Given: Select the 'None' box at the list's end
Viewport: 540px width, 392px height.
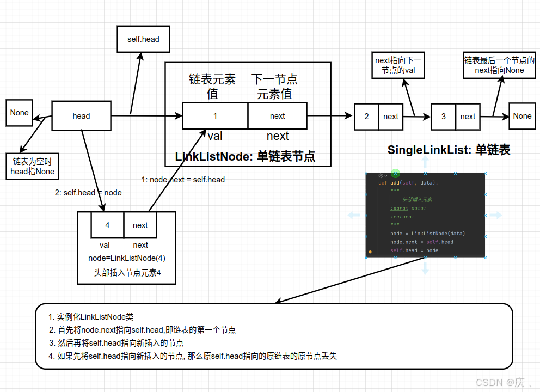Looking at the screenshot, I should 523,116.
